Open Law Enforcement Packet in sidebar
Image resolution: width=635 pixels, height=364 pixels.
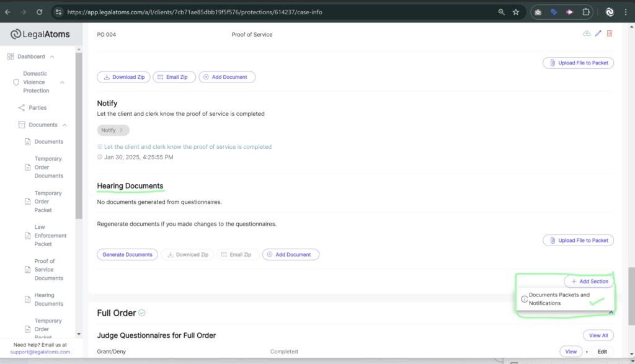[50, 236]
